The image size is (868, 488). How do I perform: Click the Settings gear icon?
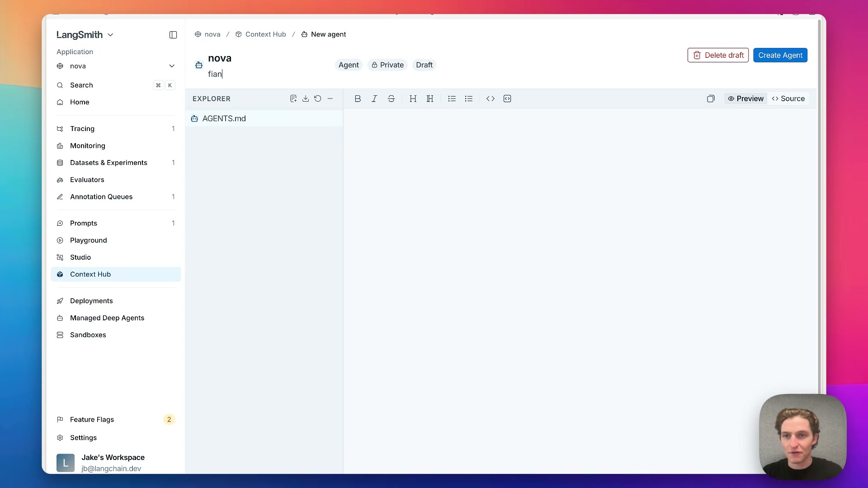click(60, 437)
